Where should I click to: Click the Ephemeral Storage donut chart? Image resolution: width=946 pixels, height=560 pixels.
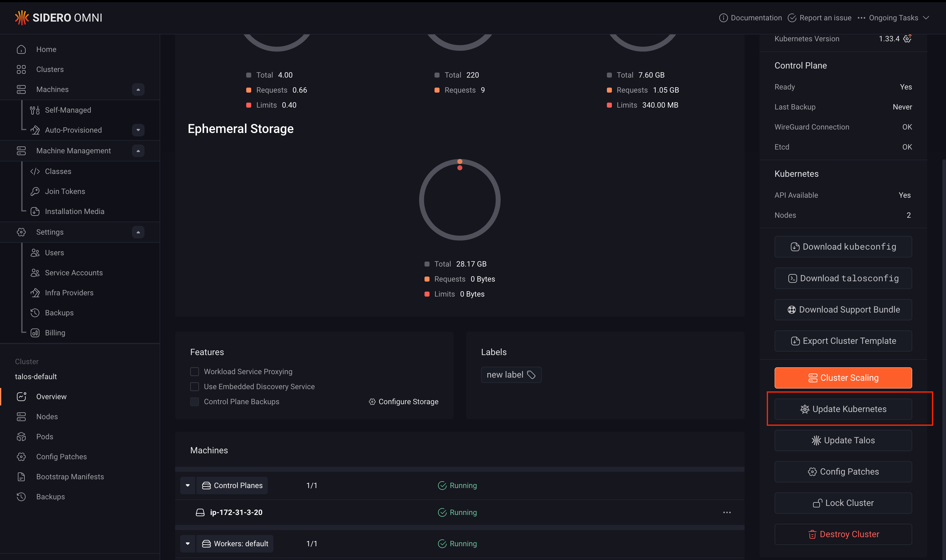pyautogui.click(x=460, y=200)
